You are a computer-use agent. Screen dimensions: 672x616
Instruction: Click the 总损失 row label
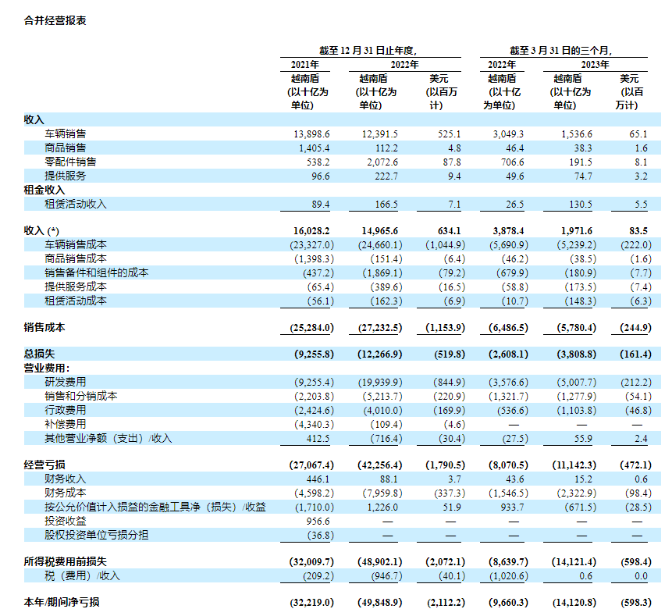[39, 354]
